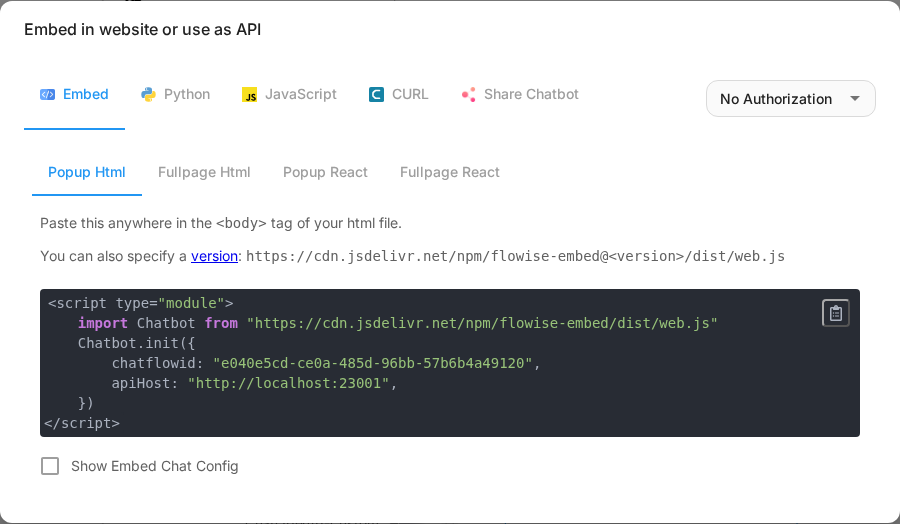Viewport: 900px width, 524px height.
Task: Click the JavaScript JS logo icon
Action: 249,95
